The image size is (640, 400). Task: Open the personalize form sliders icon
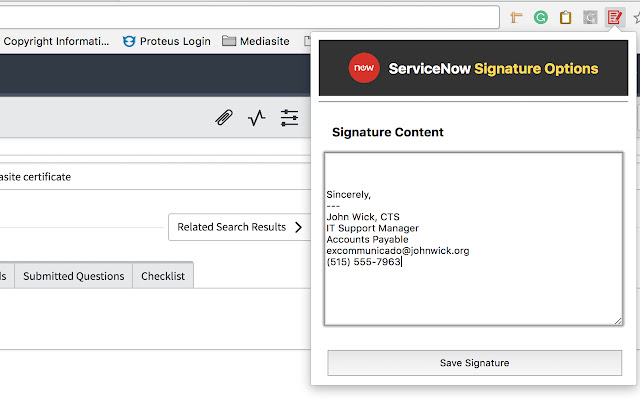[x=289, y=118]
